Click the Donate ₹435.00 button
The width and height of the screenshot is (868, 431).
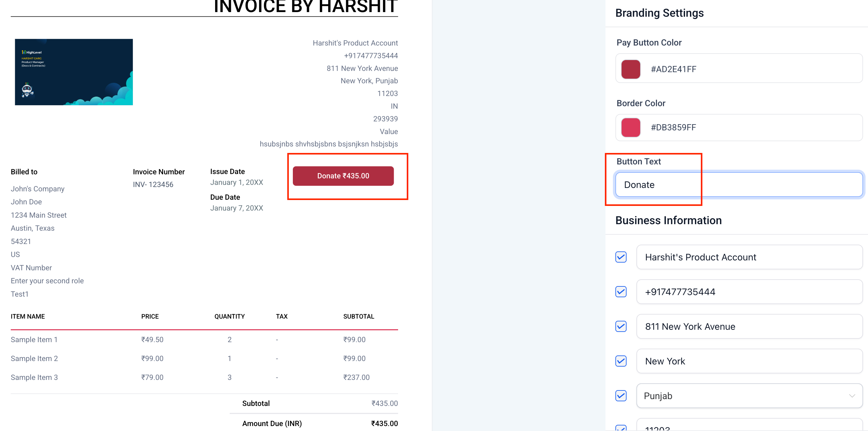coord(343,176)
